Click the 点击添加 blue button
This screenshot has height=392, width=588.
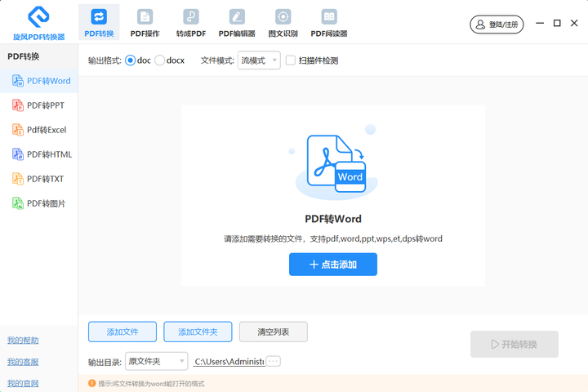click(x=333, y=265)
